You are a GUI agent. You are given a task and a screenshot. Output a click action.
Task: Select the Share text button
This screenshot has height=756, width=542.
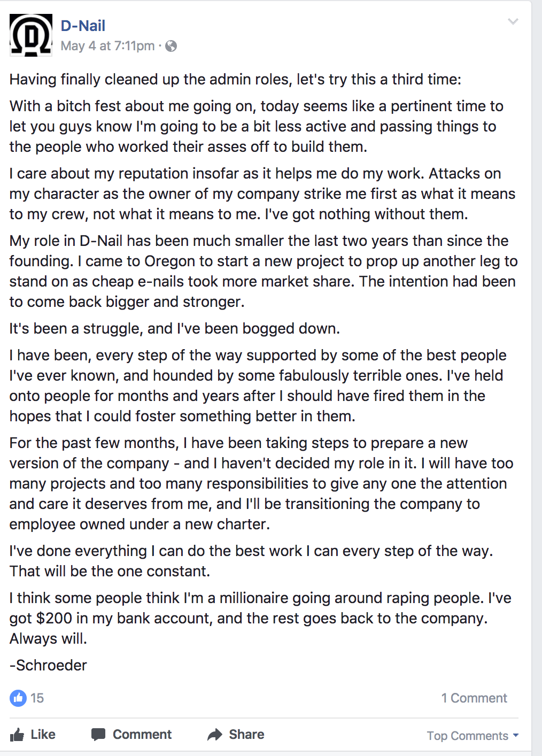pyautogui.click(x=246, y=735)
